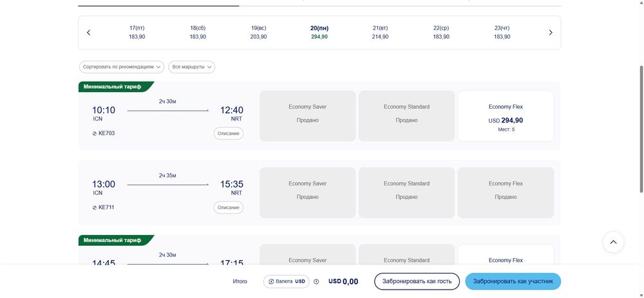
Task: Click the 12:40 arrival time
Action: (232, 111)
